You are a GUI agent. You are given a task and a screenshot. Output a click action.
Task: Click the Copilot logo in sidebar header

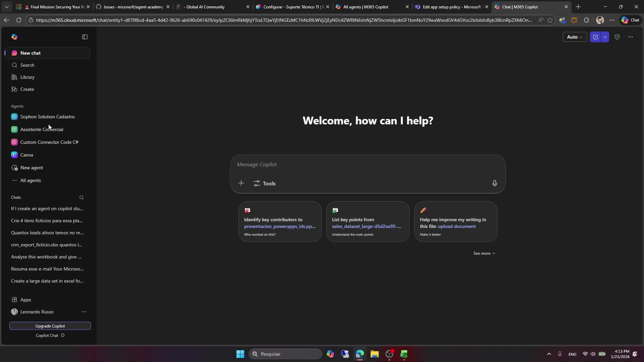pyautogui.click(x=14, y=37)
